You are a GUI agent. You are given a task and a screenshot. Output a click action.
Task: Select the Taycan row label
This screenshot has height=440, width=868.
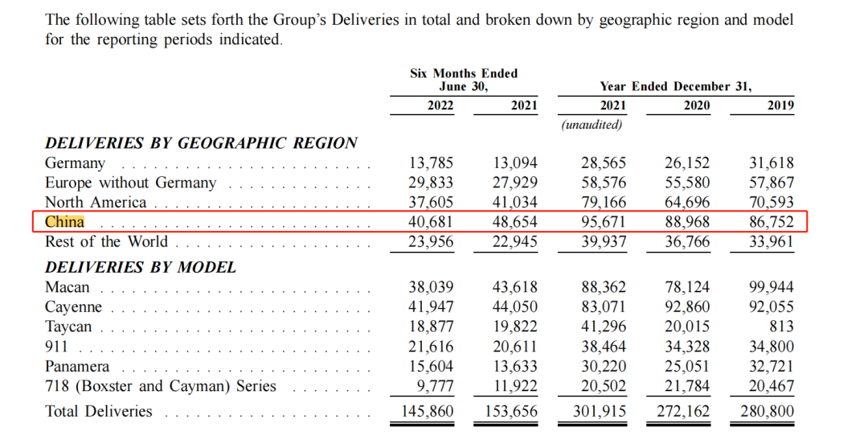point(68,327)
